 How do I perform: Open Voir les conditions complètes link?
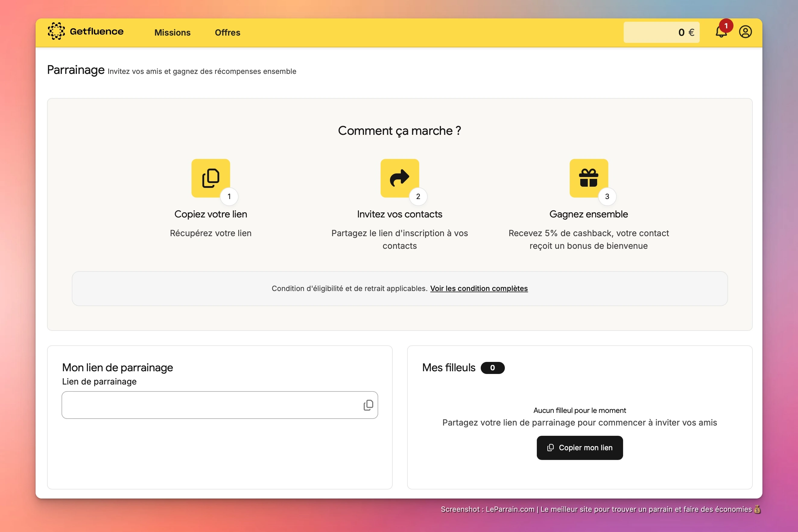coord(479,288)
